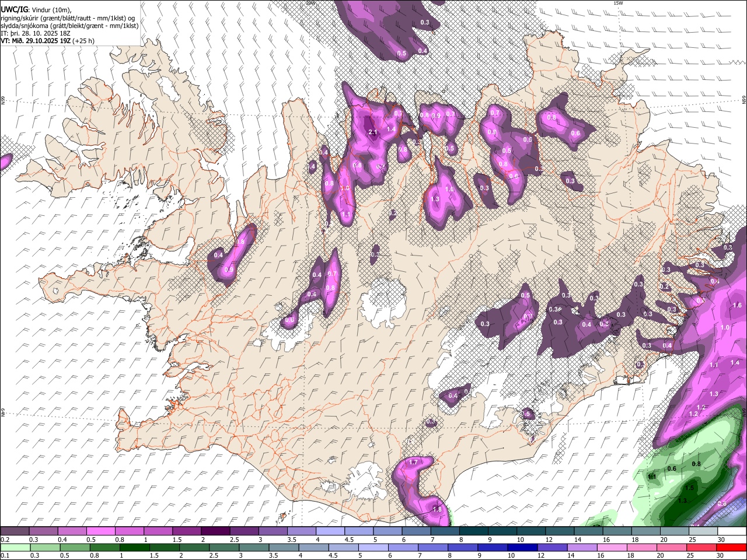Screen dimensions: 747x560
Task: Click the bright red 30 swatch, bottom legend row
Action: (731, 547)
